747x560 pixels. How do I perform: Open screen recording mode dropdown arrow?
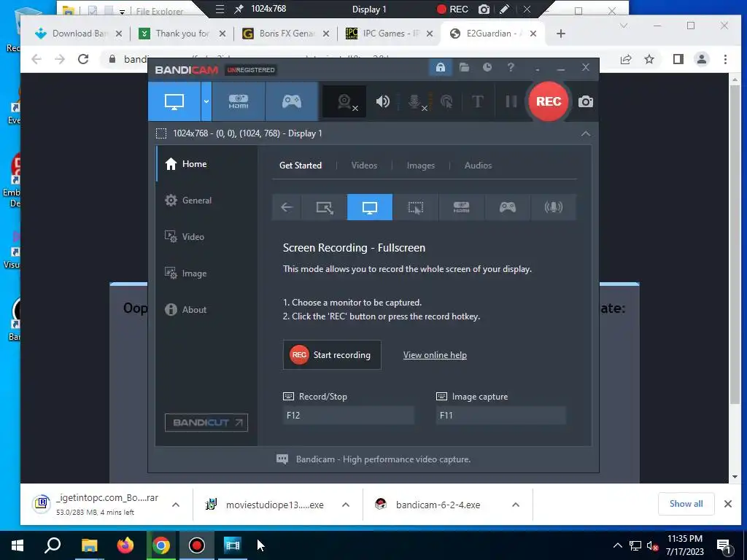pos(206,101)
